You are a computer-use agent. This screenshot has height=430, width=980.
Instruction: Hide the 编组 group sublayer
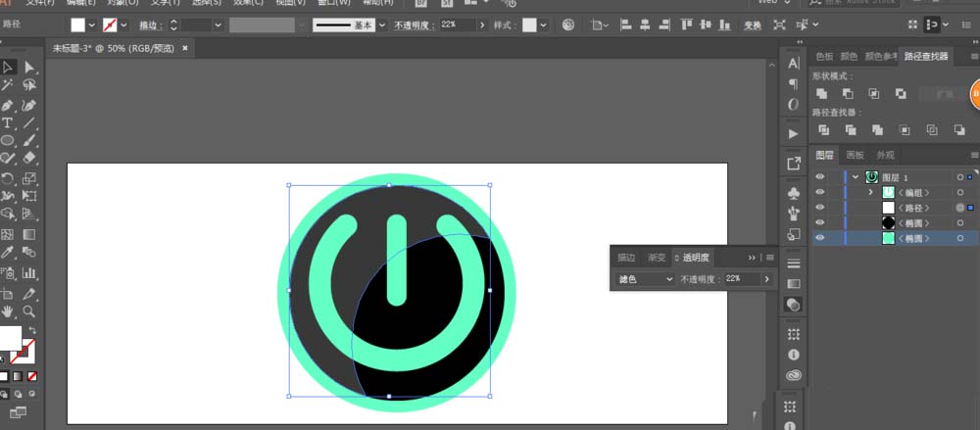[820, 193]
